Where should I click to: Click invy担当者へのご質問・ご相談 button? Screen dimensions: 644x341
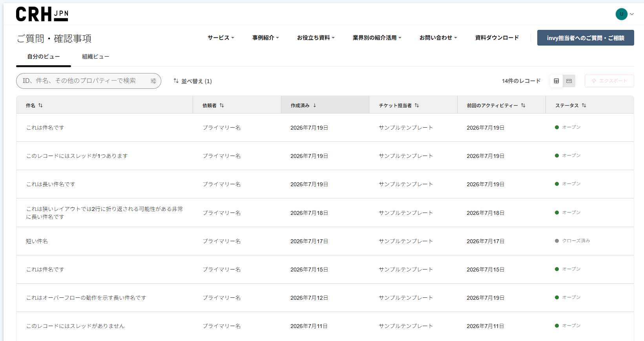click(586, 38)
